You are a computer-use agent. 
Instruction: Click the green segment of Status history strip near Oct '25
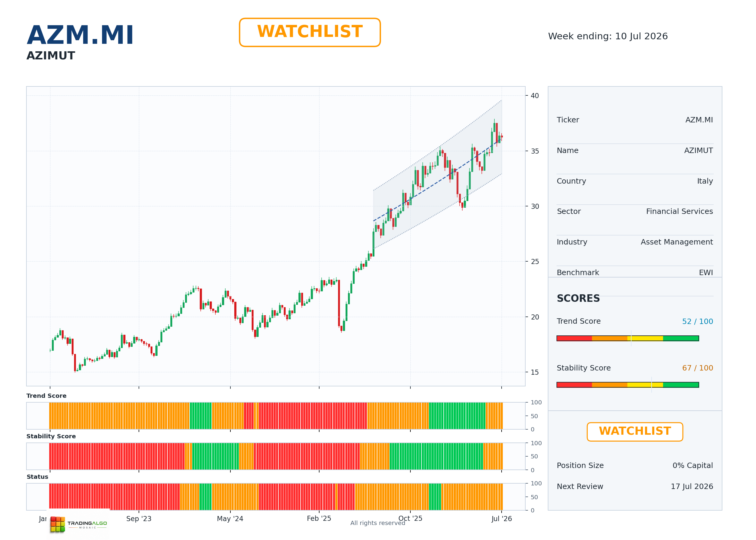(435, 497)
